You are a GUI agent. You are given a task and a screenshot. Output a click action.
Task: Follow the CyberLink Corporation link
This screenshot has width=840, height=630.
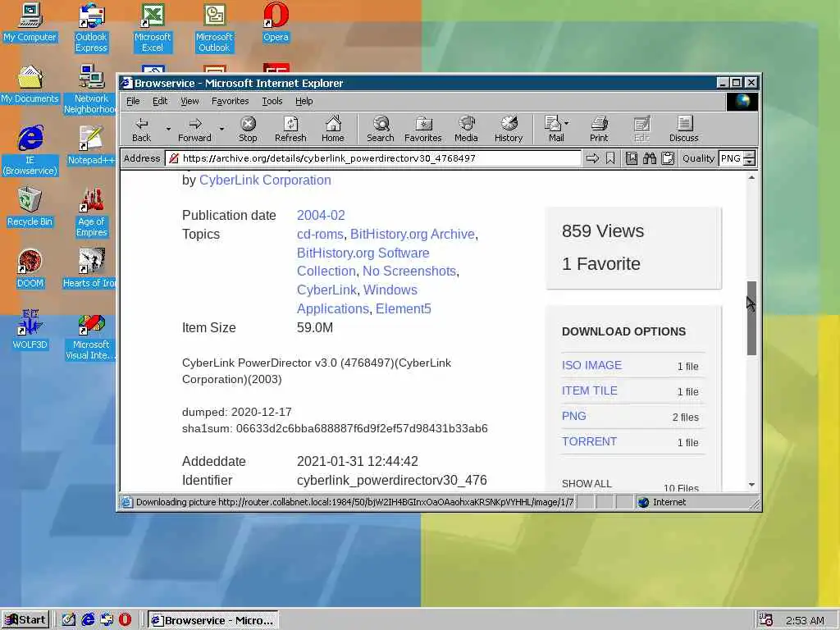(x=265, y=180)
